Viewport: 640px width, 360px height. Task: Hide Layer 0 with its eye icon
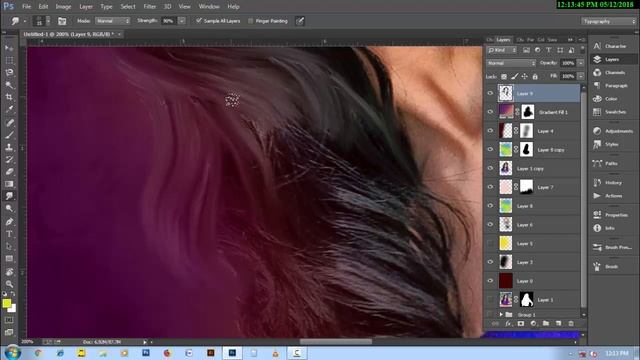point(490,281)
